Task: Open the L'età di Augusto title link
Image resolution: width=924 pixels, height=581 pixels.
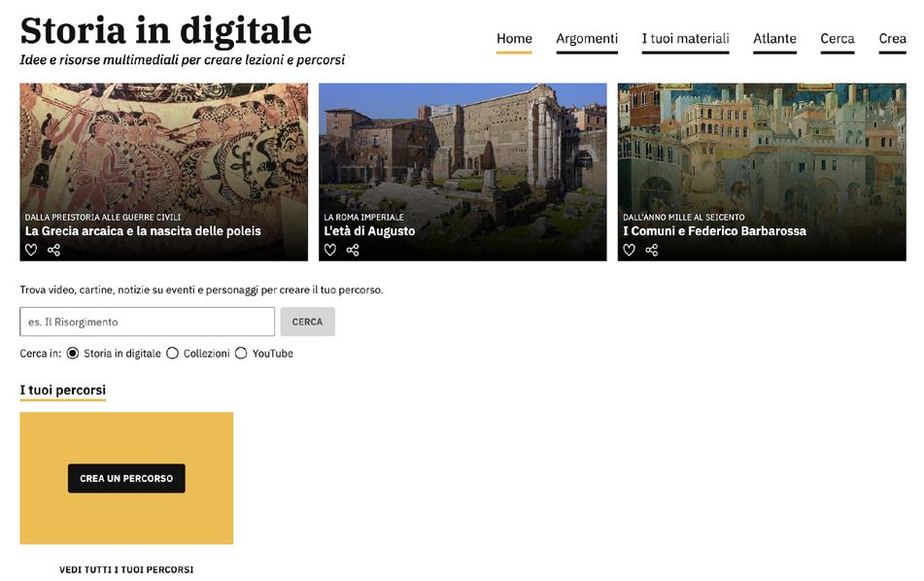Action: [x=369, y=231]
